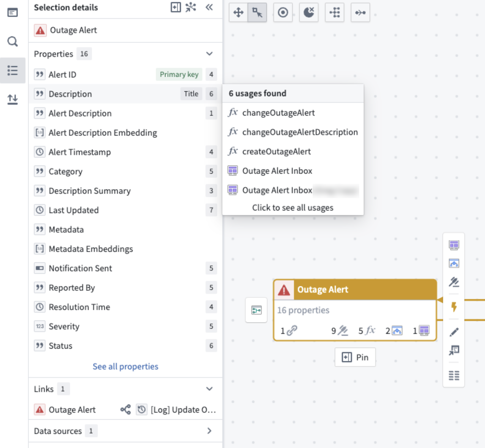Select changeOutageAlert in usages popup
Screen dimensions: 485x448
pyautogui.click(x=293, y=113)
